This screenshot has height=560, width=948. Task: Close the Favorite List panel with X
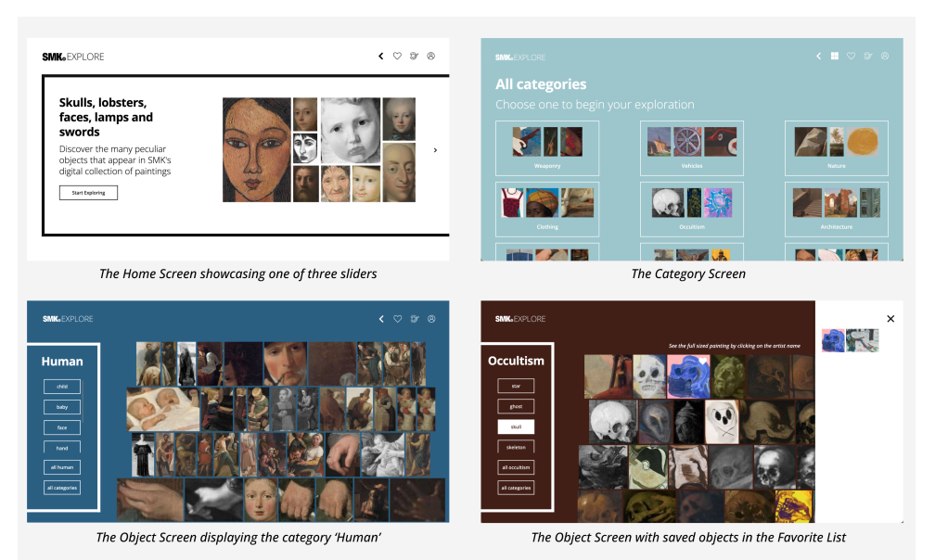coord(890,319)
